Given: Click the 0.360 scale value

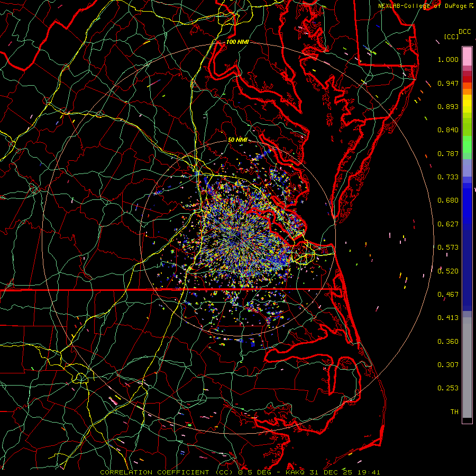Looking at the screenshot, I should point(448,342).
